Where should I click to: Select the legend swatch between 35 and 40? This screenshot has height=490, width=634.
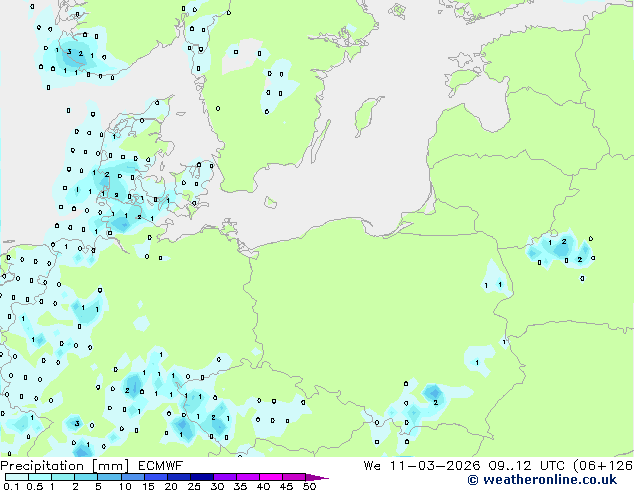click(x=248, y=477)
